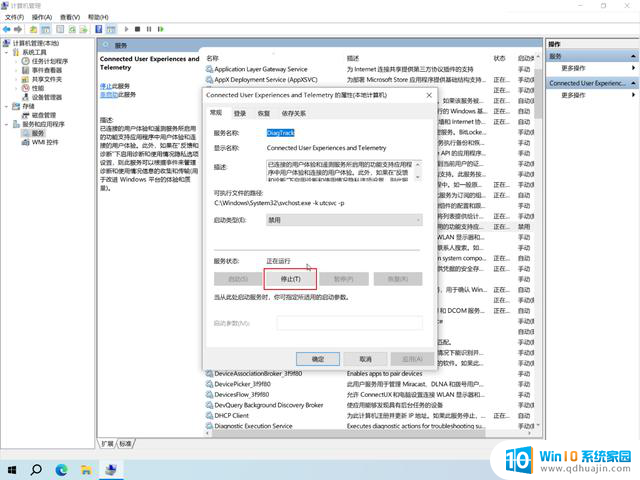
Task: Open Windows Start menu
Action: [x=12, y=470]
